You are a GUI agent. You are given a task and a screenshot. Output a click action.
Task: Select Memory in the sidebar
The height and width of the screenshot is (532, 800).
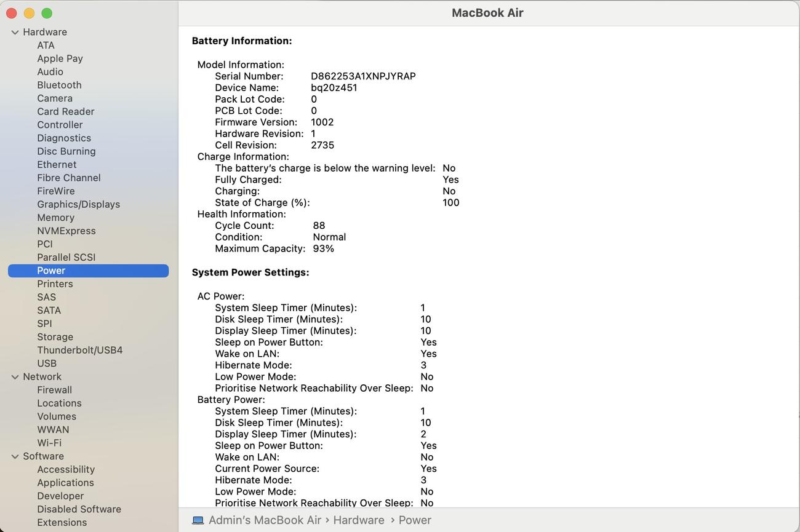(x=55, y=218)
